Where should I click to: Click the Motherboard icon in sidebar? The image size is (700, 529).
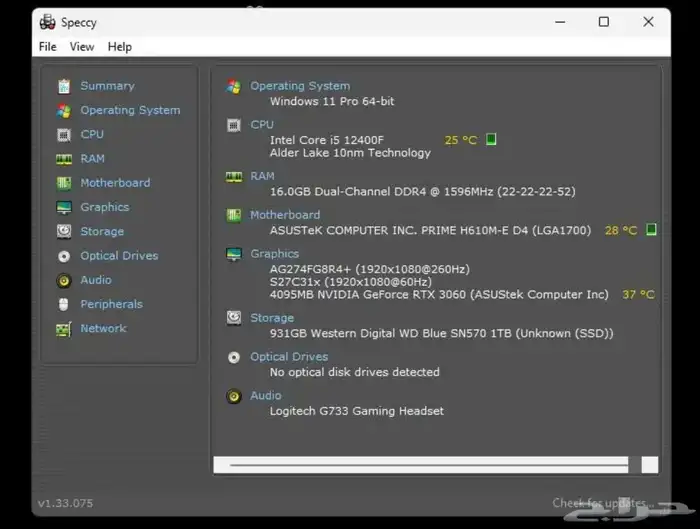click(64, 183)
